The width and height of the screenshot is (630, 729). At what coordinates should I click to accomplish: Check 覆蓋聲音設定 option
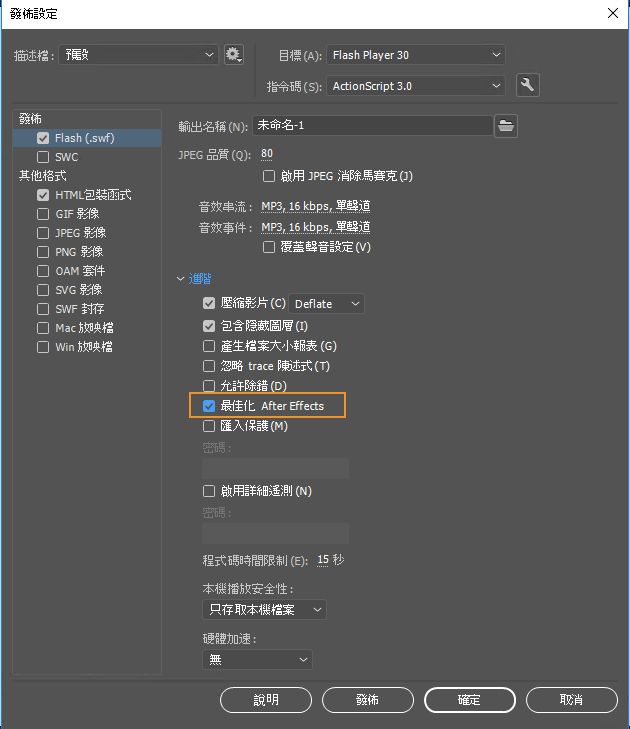click(x=269, y=247)
